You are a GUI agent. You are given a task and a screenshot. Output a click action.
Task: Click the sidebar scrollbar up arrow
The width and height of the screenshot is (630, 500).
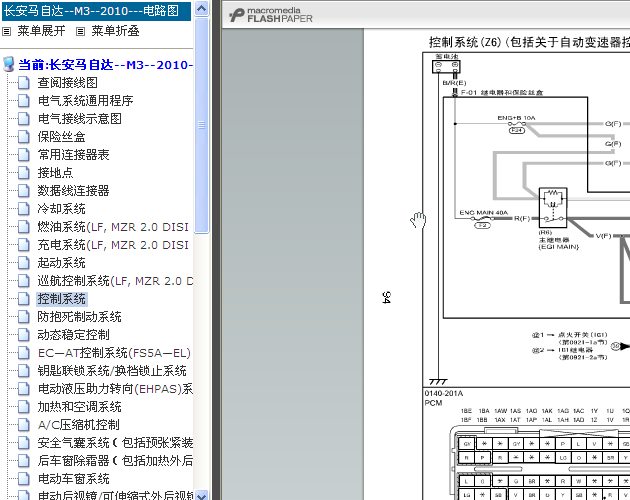coord(202,8)
